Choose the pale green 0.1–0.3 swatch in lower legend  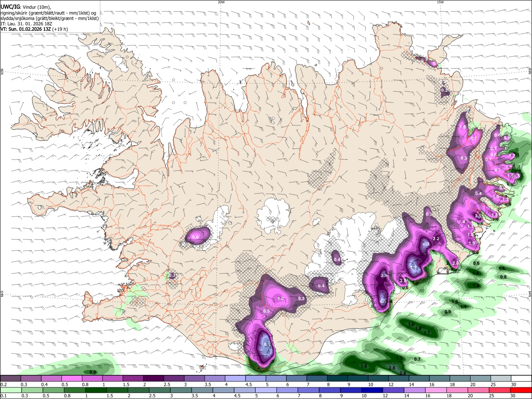point(11,390)
